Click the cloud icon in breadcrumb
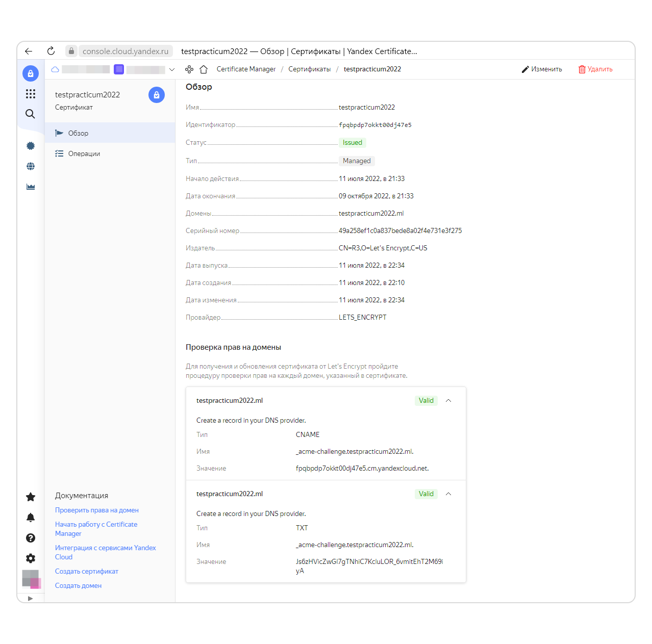 click(x=55, y=69)
